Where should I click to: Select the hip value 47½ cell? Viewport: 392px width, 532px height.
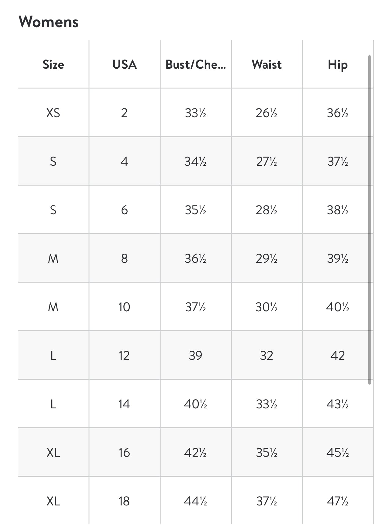click(x=337, y=501)
